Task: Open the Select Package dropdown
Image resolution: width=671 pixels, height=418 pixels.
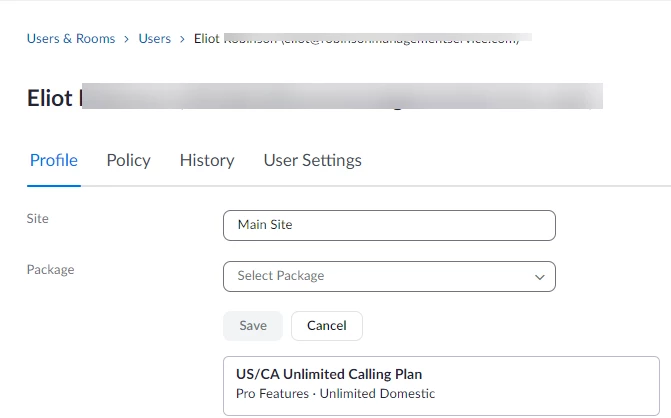Action: (380, 276)
